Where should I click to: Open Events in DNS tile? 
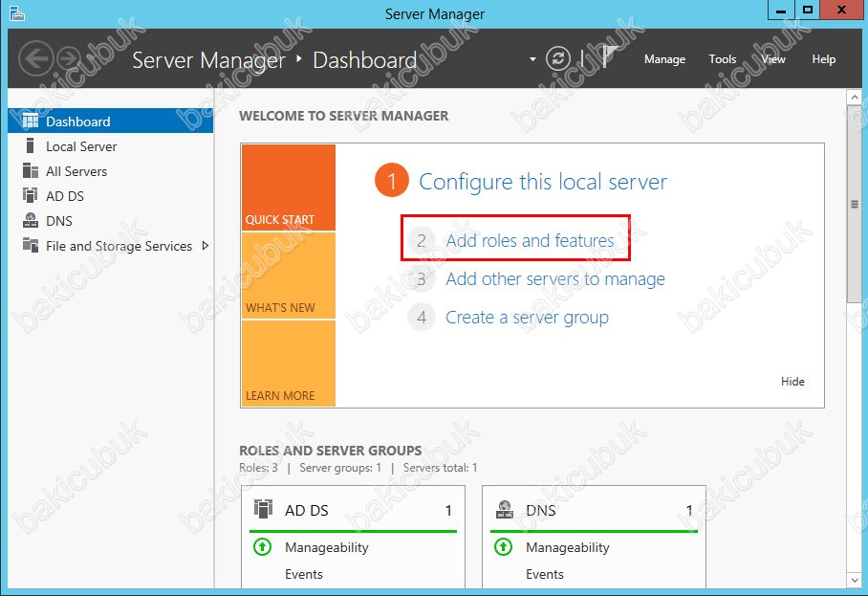tap(544, 574)
